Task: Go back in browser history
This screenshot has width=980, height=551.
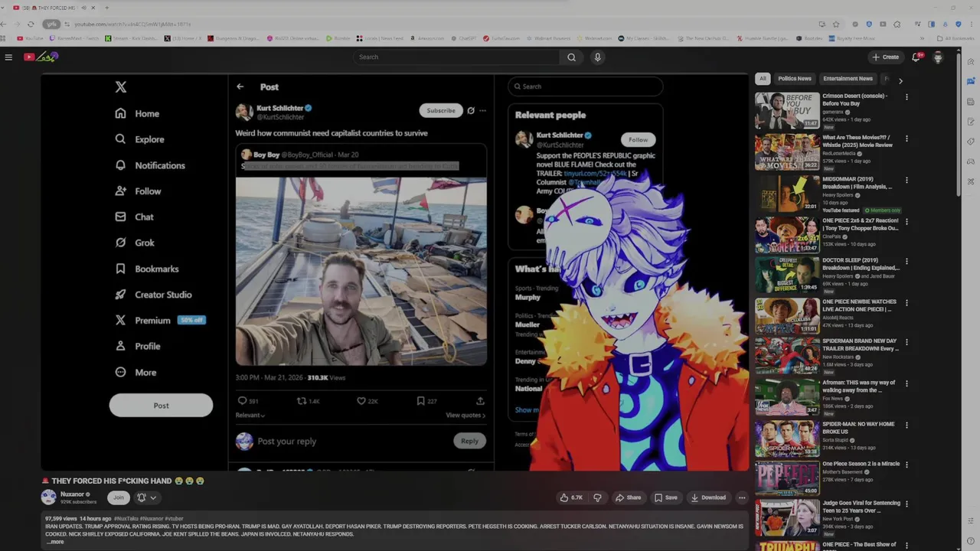Action: [x=5, y=24]
